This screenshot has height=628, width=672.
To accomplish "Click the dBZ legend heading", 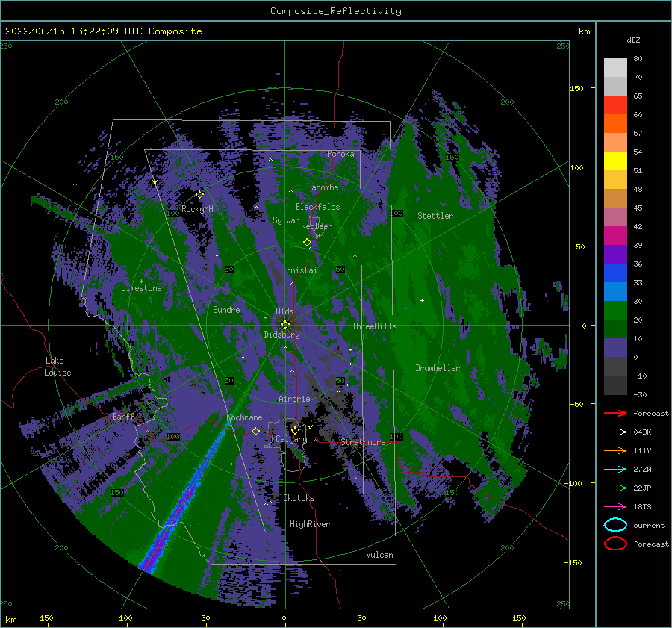I will 633,40.
